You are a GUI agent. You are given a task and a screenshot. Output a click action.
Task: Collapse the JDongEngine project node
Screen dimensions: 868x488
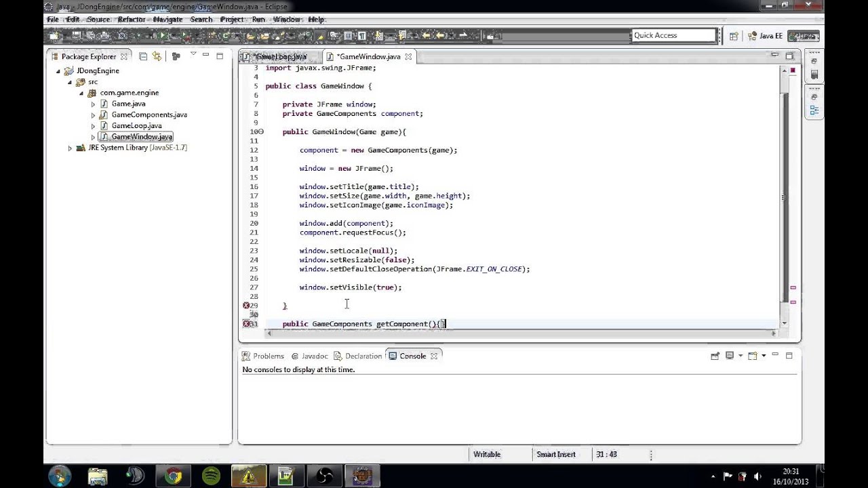click(59, 70)
